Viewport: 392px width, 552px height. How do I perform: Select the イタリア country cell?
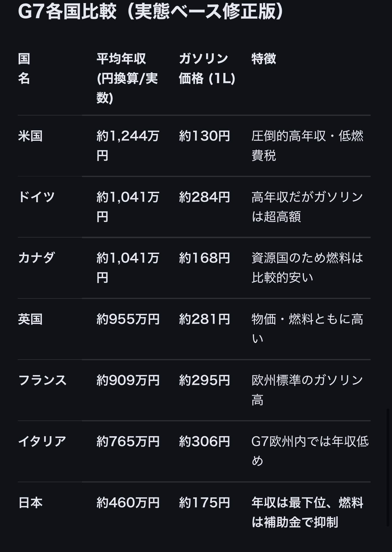click(42, 441)
